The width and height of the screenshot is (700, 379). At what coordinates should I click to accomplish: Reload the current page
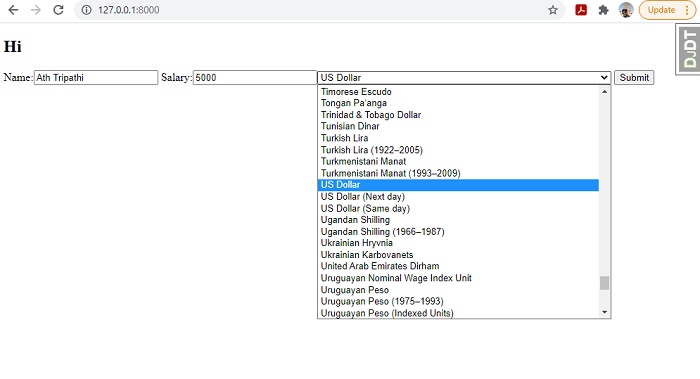[x=58, y=10]
